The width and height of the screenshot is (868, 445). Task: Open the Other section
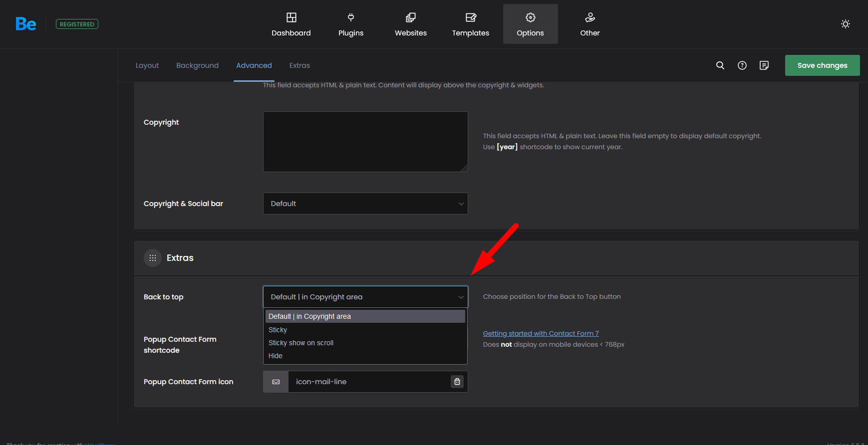(x=590, y=24)
